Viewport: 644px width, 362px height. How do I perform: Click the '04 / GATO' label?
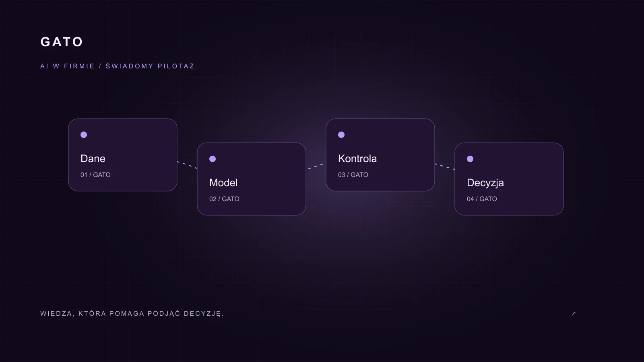coord(482,199)
